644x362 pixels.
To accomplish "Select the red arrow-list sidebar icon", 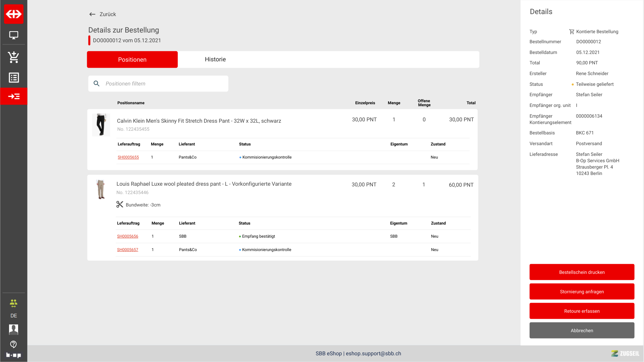I will pos(14,97).
